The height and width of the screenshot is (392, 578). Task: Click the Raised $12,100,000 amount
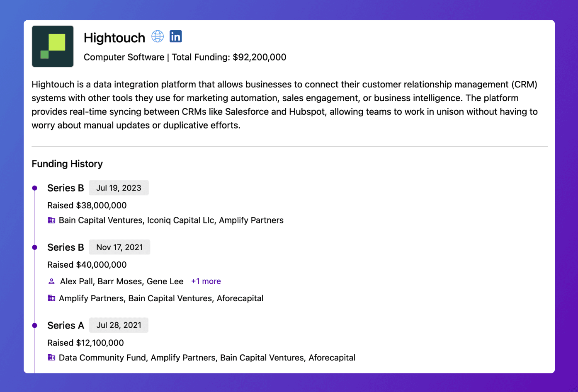coord(85,343)
